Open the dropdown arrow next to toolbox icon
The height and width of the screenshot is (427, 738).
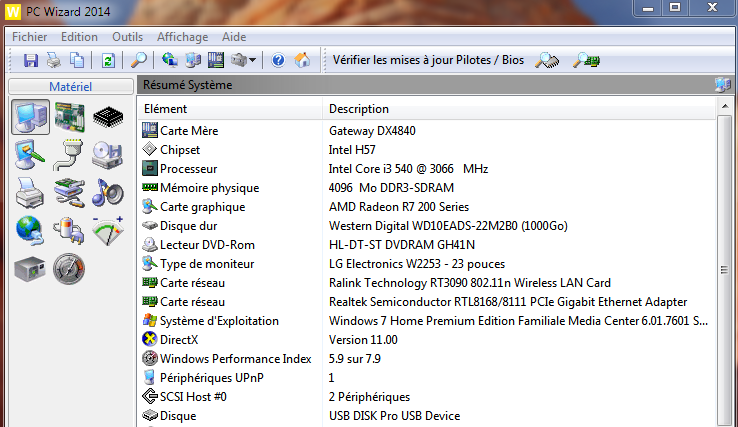coord(252,60)
